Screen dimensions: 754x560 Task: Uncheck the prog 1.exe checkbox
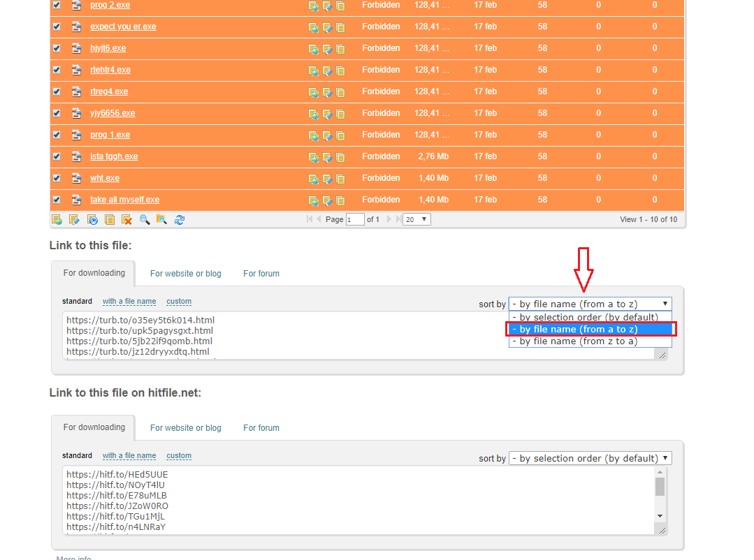(57, 135)
